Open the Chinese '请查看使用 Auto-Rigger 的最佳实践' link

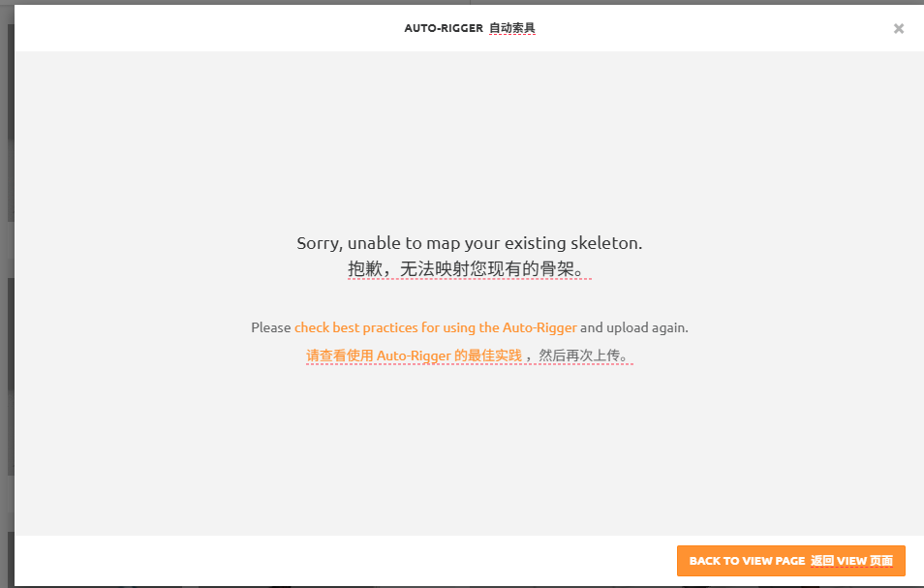(414, 356)
